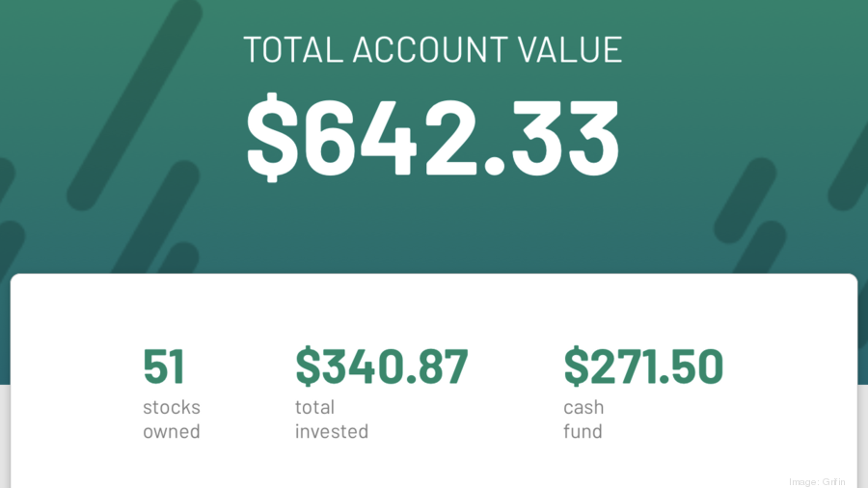Click the long diagonal streak at top left
The image size is (868, 488).
click(134, 105)
